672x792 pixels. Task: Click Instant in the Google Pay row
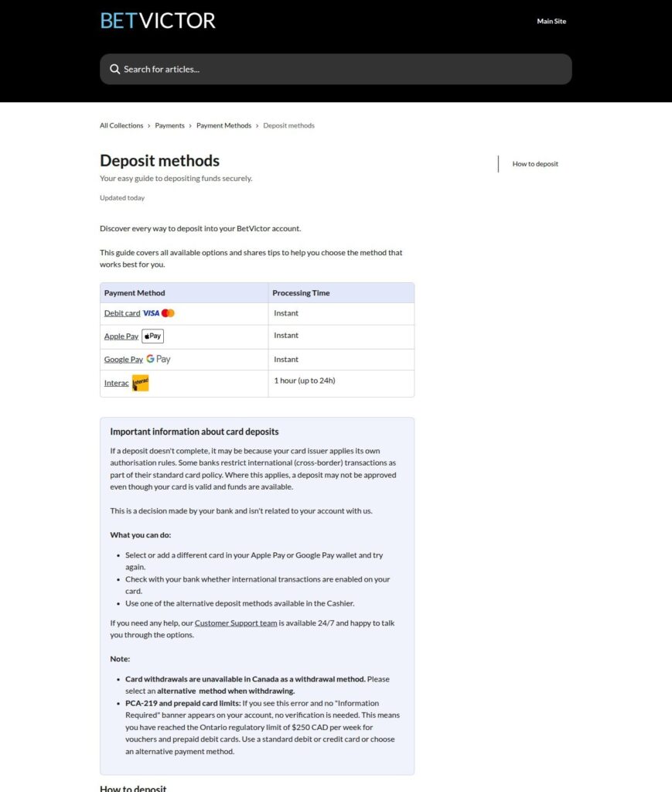coord(286,359)
